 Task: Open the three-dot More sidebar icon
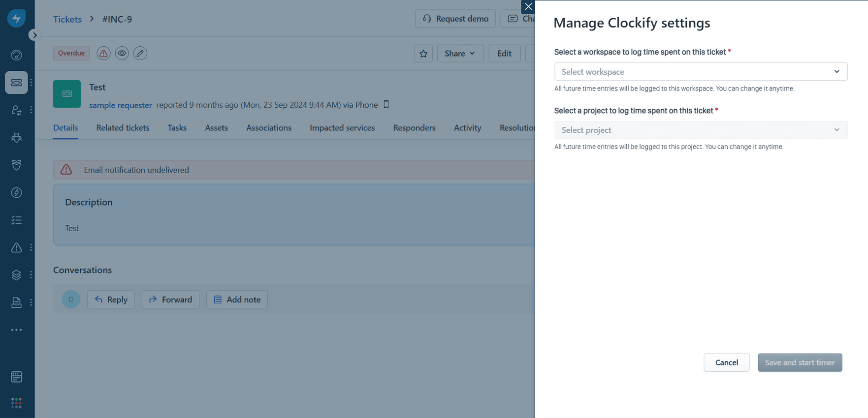tap(17, 330)
